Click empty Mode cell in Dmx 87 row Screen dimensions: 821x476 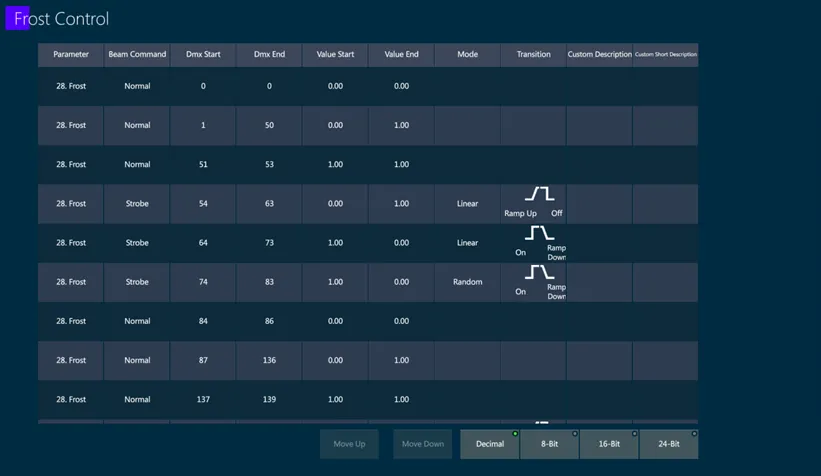468,360
